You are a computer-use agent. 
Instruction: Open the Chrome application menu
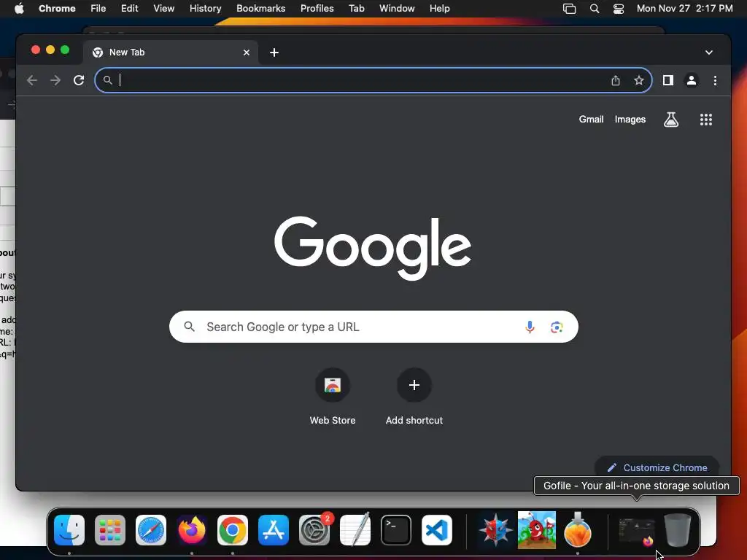(57, 9)
